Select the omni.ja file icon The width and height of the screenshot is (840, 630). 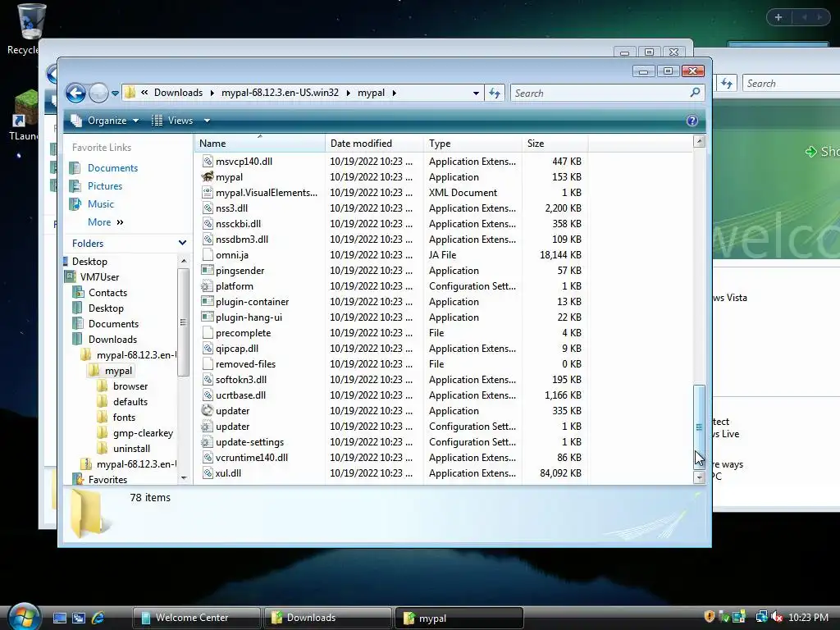click(208, 255)
